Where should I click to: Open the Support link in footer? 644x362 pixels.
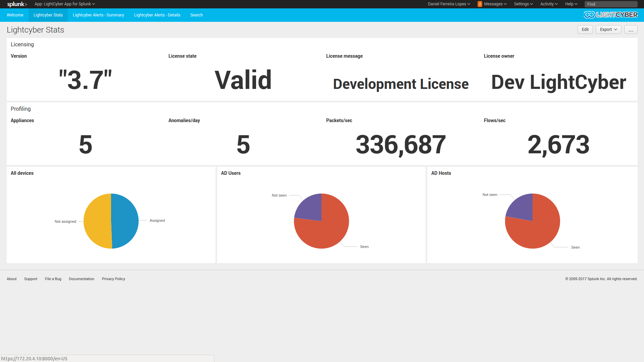(x=31, y=279)
